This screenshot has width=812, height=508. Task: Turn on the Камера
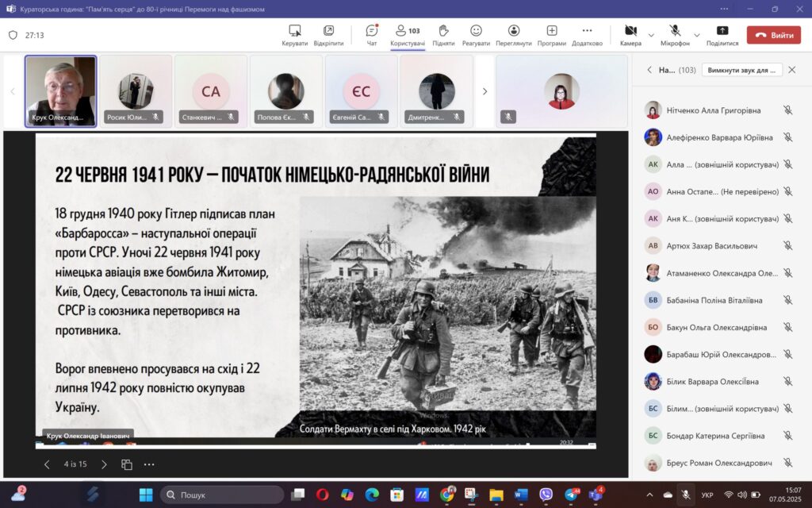click(x=630, y=35)
